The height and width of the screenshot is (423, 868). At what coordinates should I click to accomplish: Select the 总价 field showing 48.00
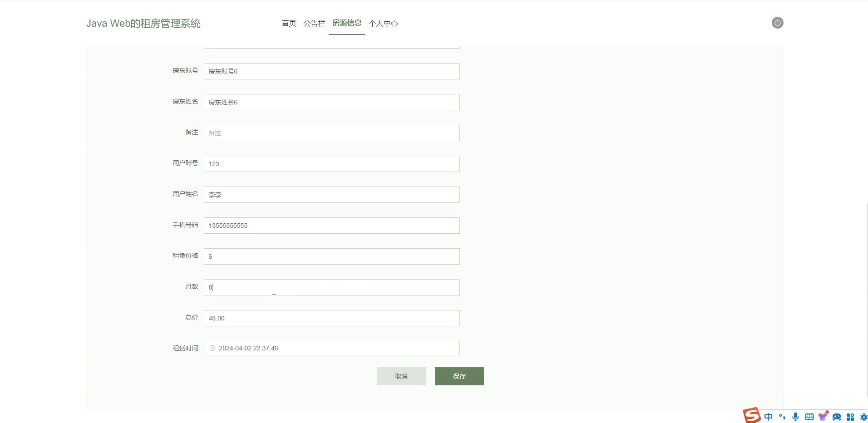click(x=332, y=318)
